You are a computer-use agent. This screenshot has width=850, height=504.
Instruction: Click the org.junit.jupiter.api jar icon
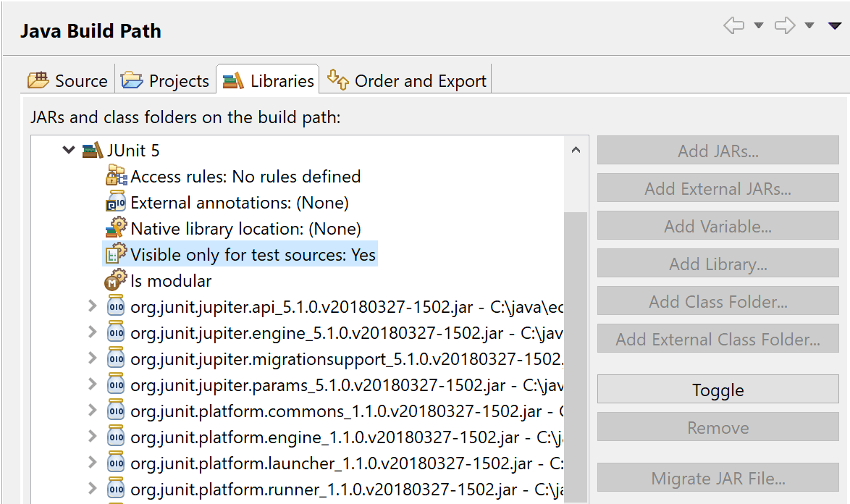(116, 306)
